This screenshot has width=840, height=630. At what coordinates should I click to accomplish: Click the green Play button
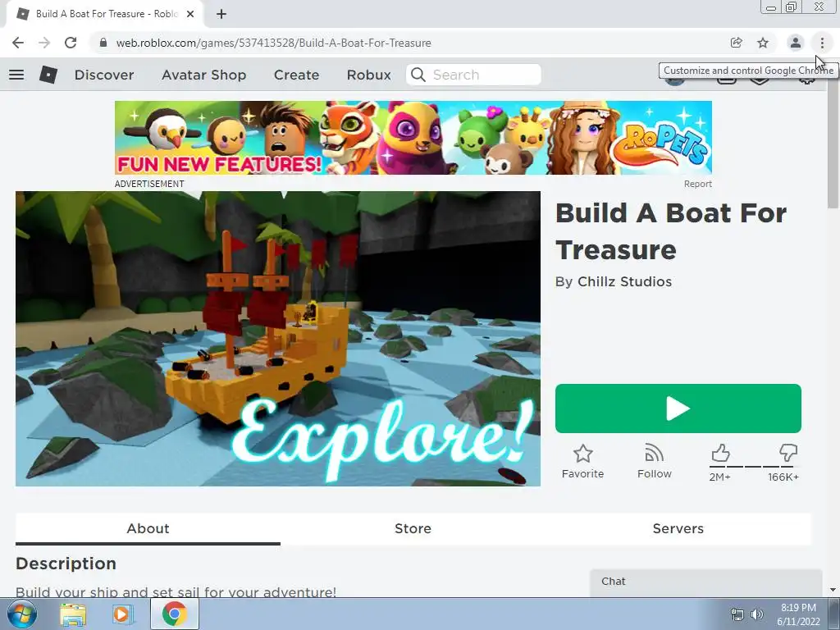pos(678,409)
